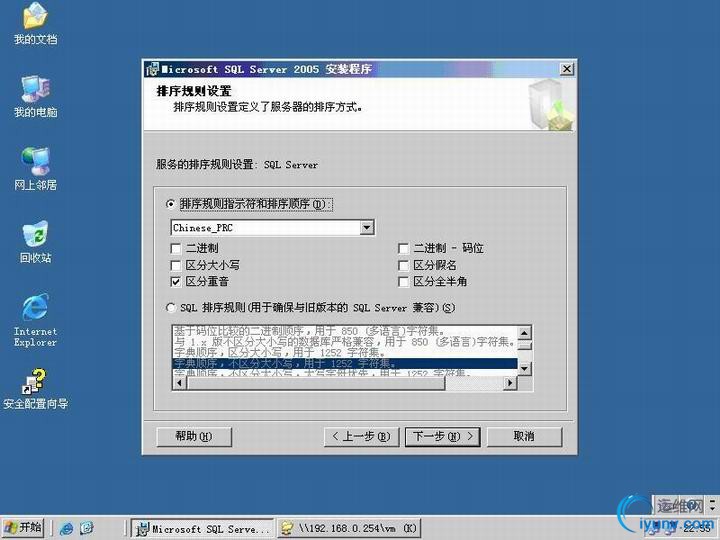
Task: Uncheck the 区分重音 checkbox
Action: (x=175, y=281)
